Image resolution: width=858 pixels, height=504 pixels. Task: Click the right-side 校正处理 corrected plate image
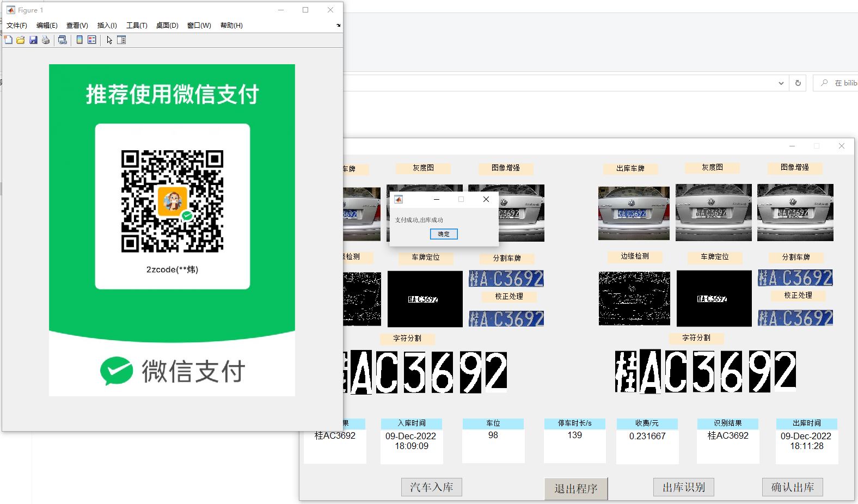coord(795,318)
